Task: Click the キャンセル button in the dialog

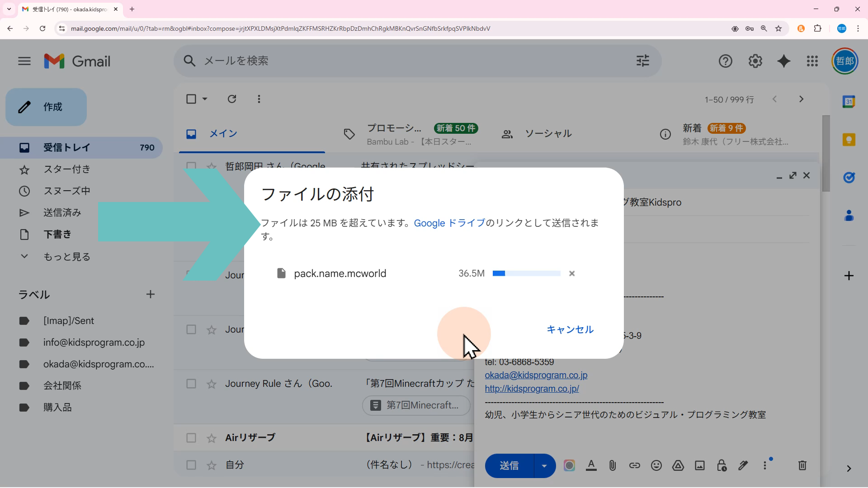Action: [570, 329]
